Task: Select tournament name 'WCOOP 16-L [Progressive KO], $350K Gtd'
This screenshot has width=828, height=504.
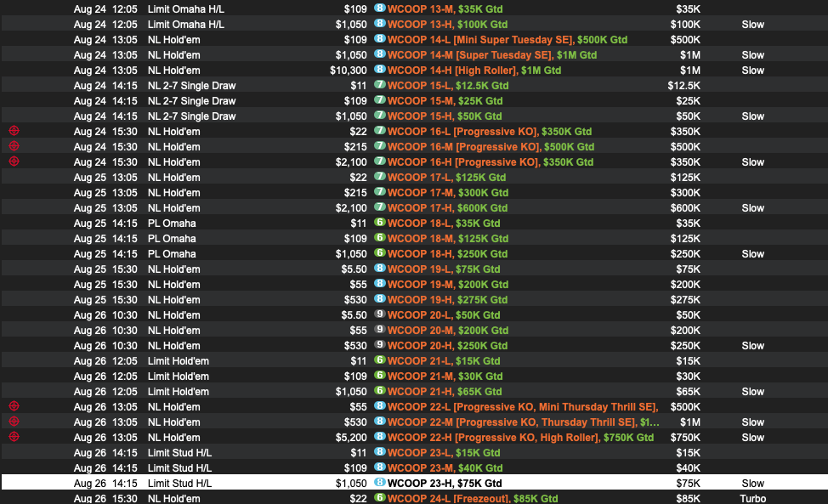Action: 490,132
